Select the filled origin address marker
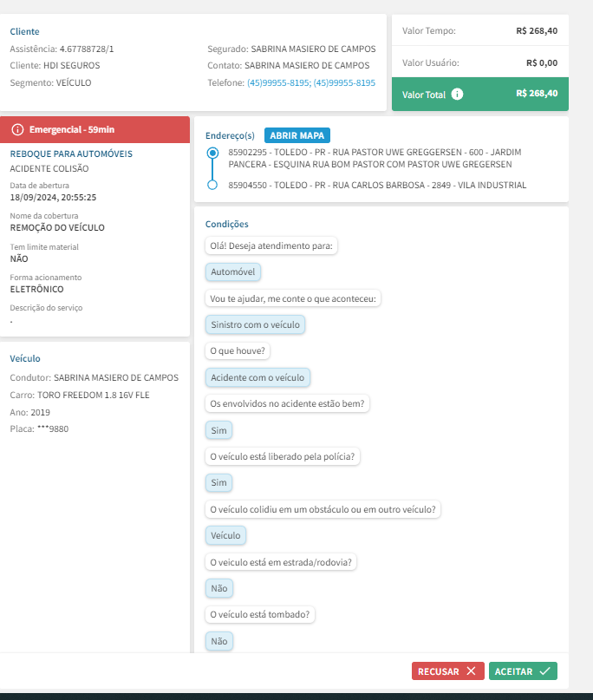Image resolution: width=593 pixels, height=700 pixels. (x=212, y=153)
